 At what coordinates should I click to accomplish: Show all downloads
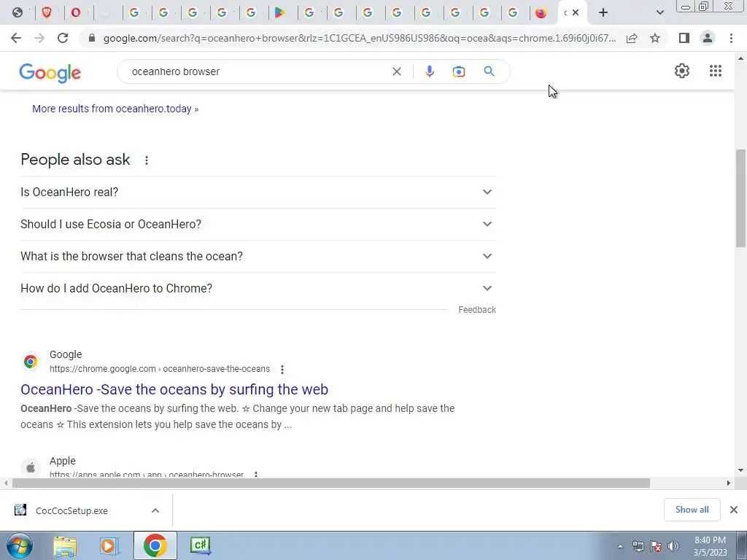[x=692, y=510]
